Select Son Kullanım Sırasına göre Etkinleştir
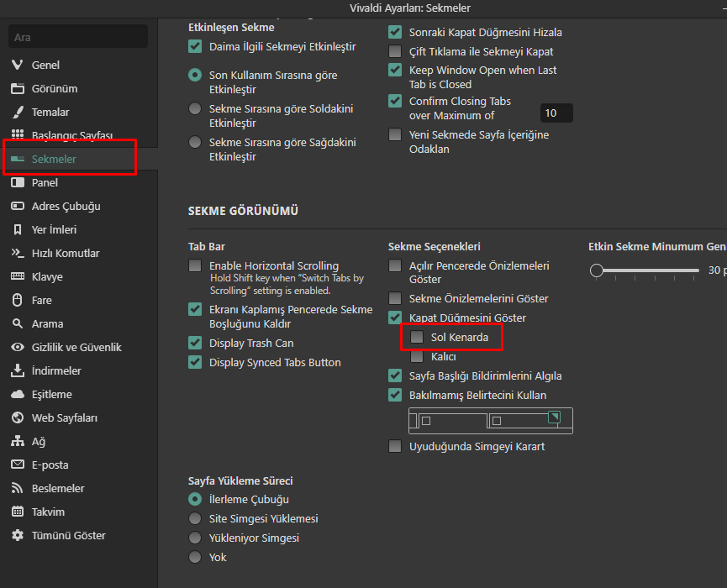This screenshot has height=588, width=727. [x=195, y=75]
